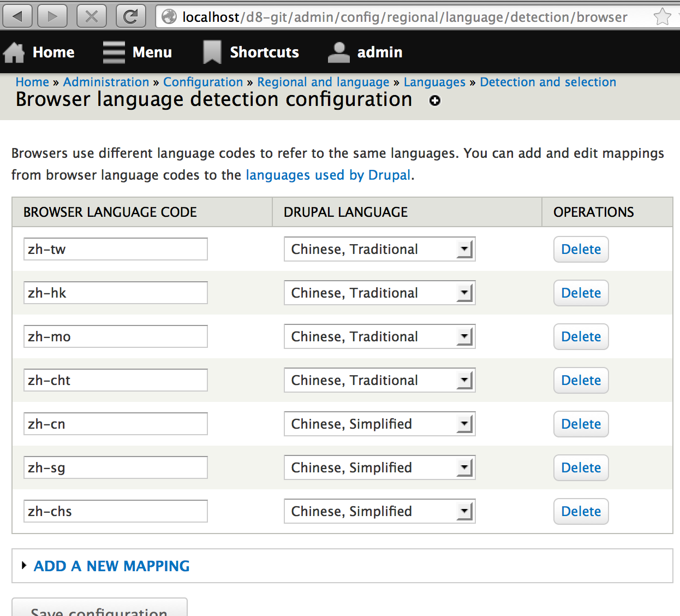Viewport: 680px width, 616px height.
Task: Reload the page with the refresh icon
Action: [130, 16]
